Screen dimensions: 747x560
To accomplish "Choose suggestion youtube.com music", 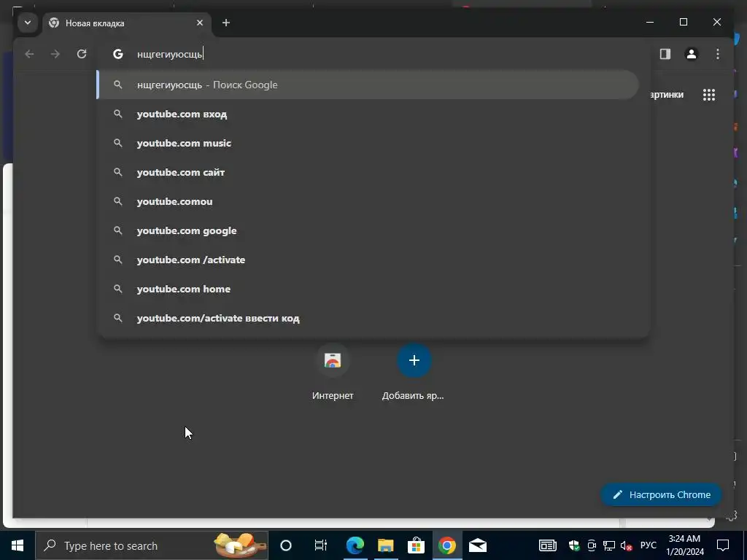I will coord(368,143).
